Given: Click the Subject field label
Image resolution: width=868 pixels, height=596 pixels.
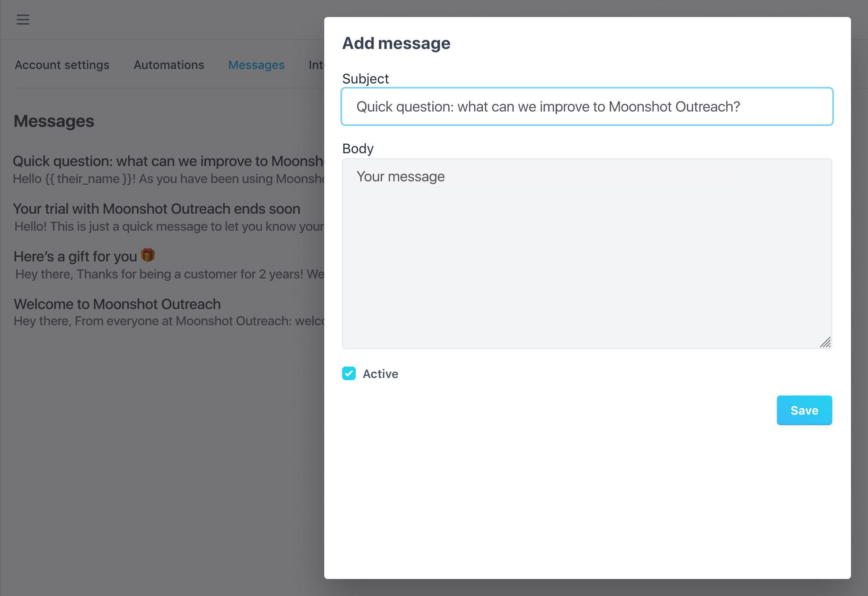Looking at the screenshot, I should [x=365, y=79].
